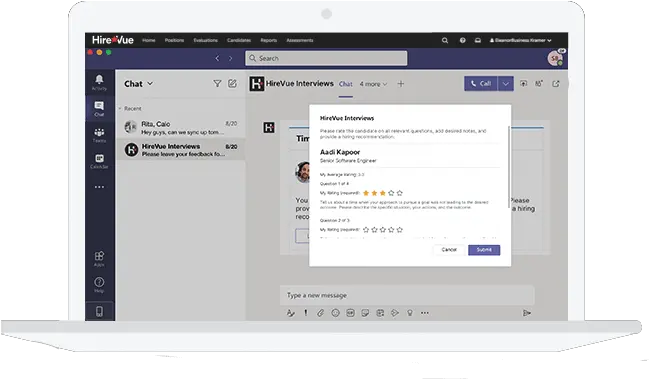Add a tab with the plus icon
The width and height of the screenshot is (649, 379).
pos(401,84)
